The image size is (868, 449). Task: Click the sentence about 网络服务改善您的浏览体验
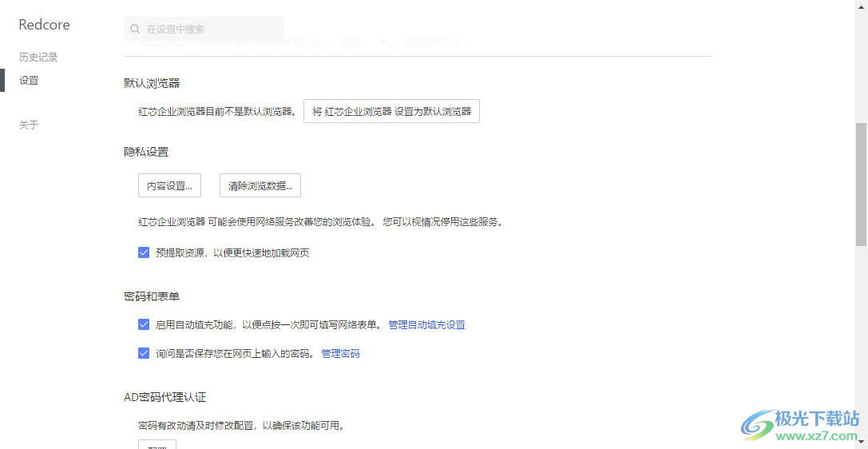click(x=320, y=223)
